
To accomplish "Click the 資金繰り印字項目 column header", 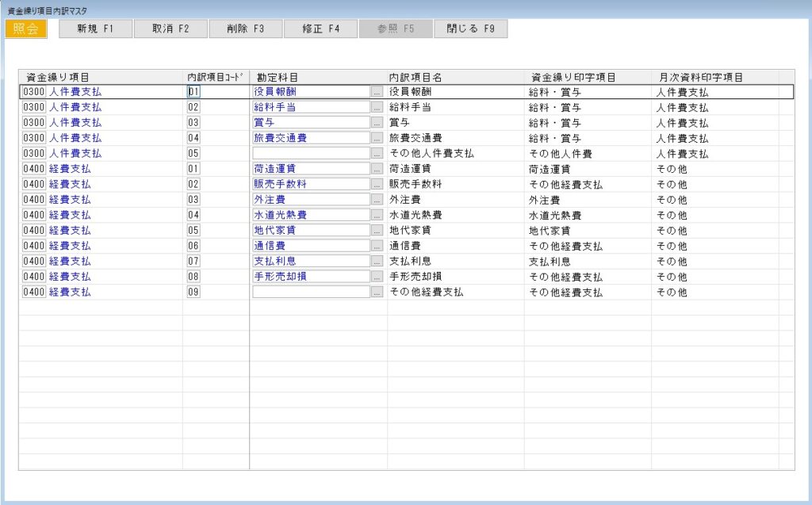I will (x=588, y=77).
